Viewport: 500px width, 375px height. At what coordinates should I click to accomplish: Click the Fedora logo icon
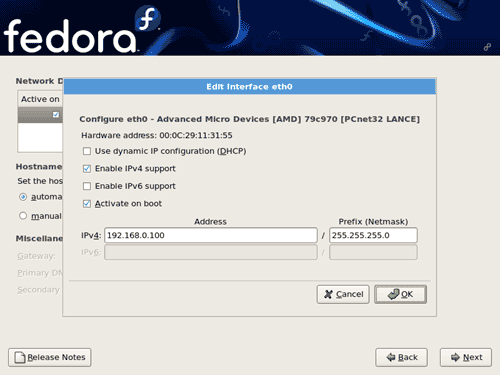coord(148,18)
